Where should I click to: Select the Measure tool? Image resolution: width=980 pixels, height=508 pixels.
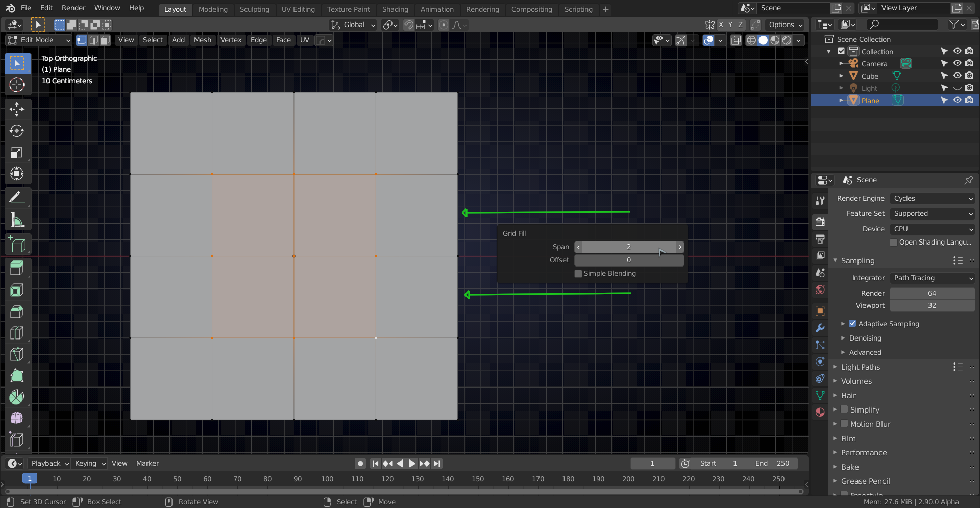pyautogui.click(x=17, y=219)
